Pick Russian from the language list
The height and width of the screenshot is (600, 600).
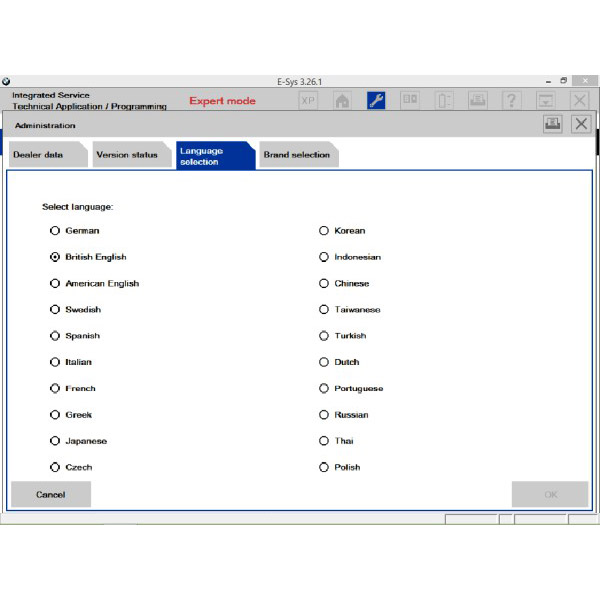pyautogui.click(x=324, y=415)
